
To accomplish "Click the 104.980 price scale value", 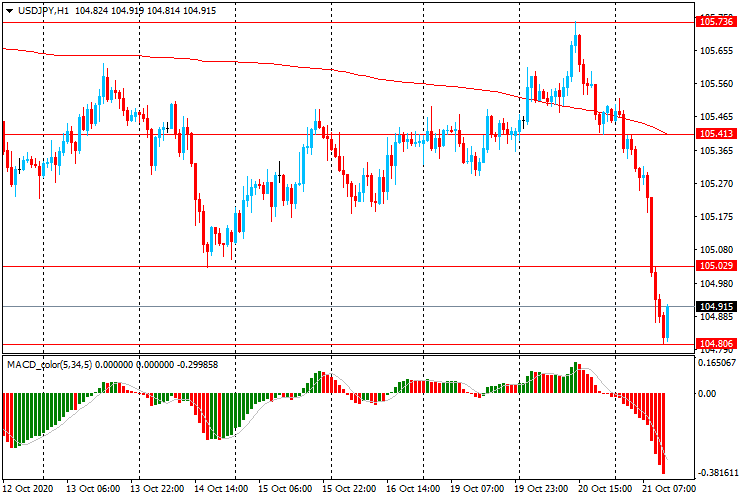I will 716,283.
